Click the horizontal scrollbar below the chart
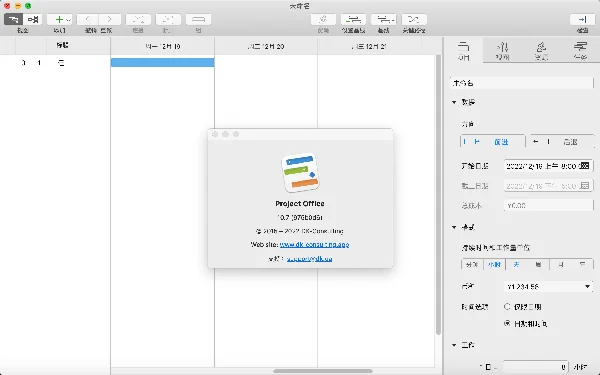Screen dimensions: 600x375 coord(323,371)
